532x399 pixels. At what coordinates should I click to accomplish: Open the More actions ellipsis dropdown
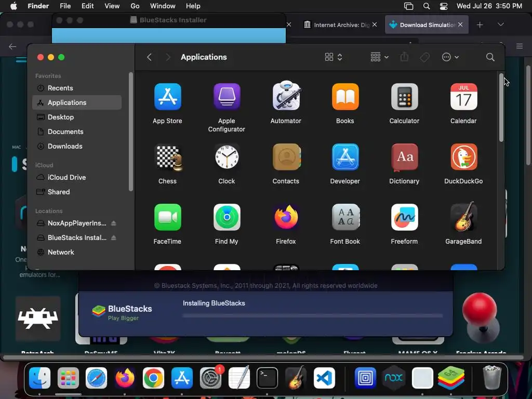[450, 57]
